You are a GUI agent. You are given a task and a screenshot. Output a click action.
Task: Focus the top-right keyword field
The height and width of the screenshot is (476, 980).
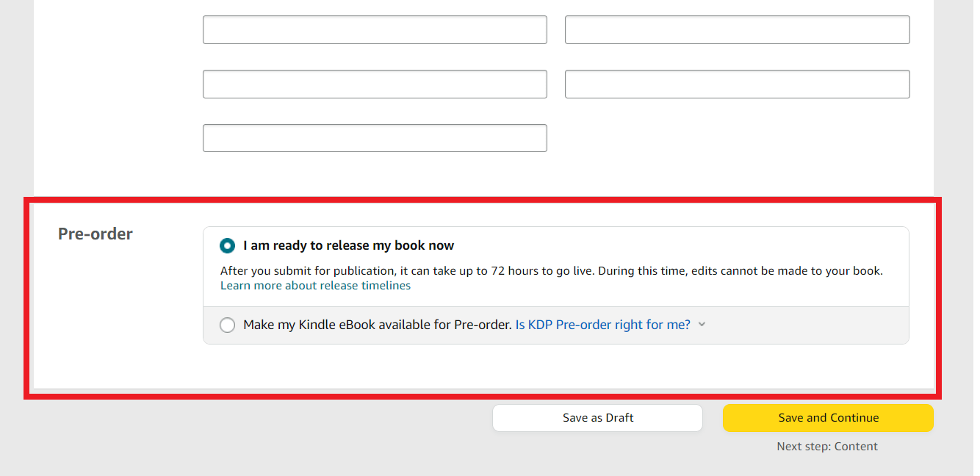pyautogui.click(x=737, y=29)
